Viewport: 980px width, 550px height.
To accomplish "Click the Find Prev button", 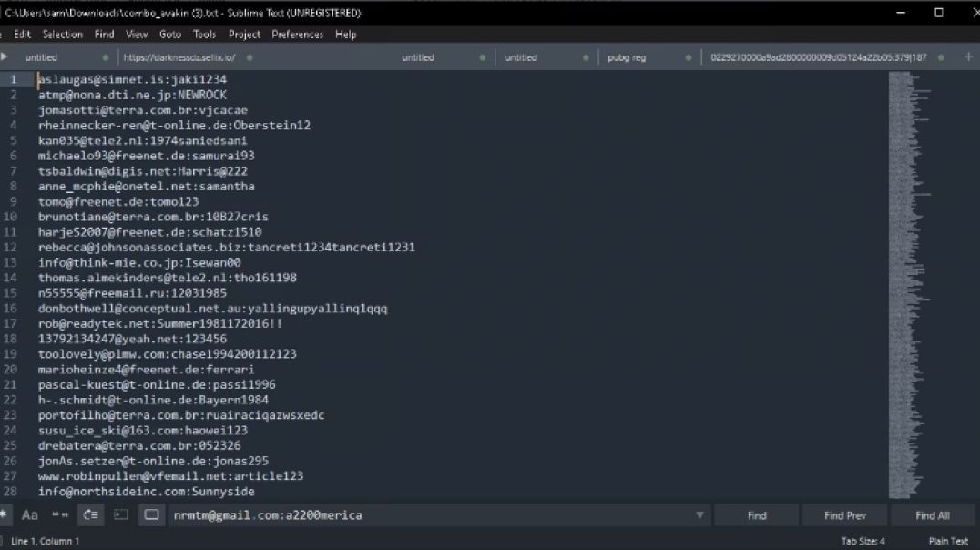I will click(x=844, y=515).
